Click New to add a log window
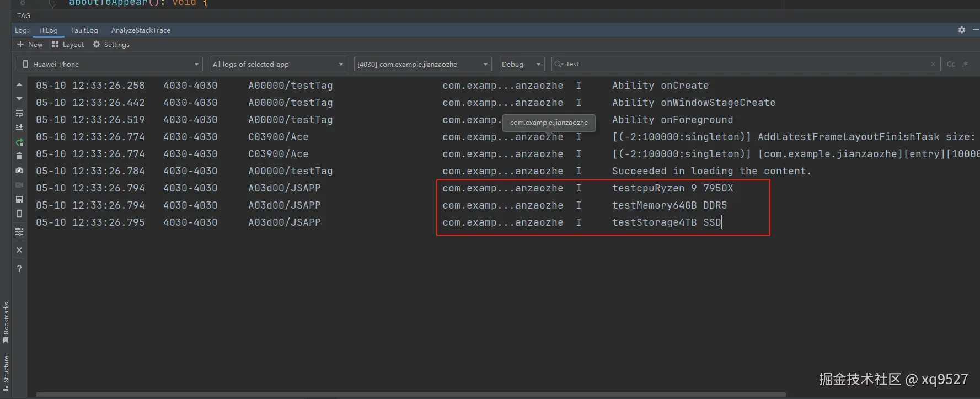Viewport: 980px width, 399px height. pos(30,44)
